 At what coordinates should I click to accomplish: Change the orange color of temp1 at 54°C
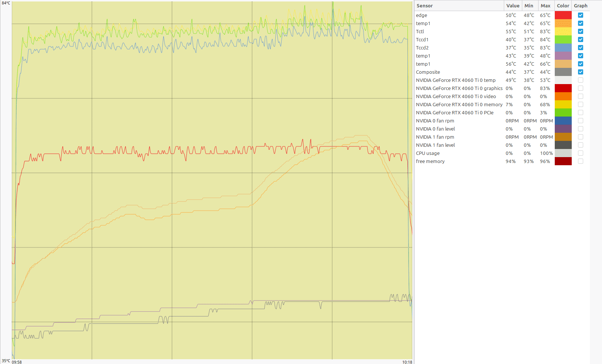pyautogui.click(x=563, y=23)
